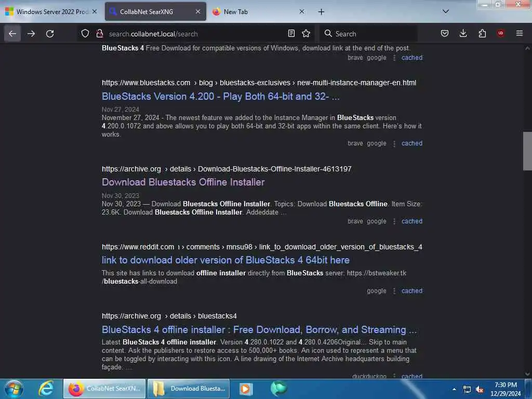The width and height of the screenshot is (532, 399).
Task: Go forward one page in Firefox
Action: [x=31, y=34]
